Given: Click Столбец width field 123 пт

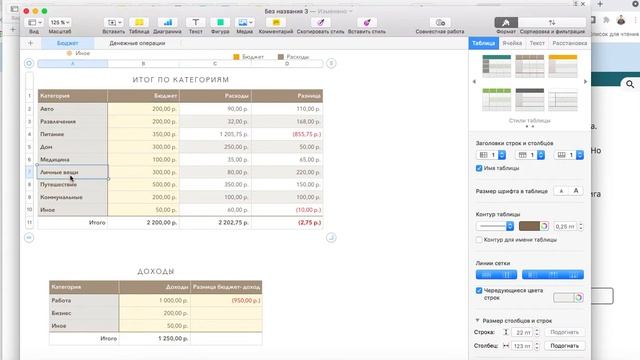Looking at the screenshot, I should [x=523, y=346].
